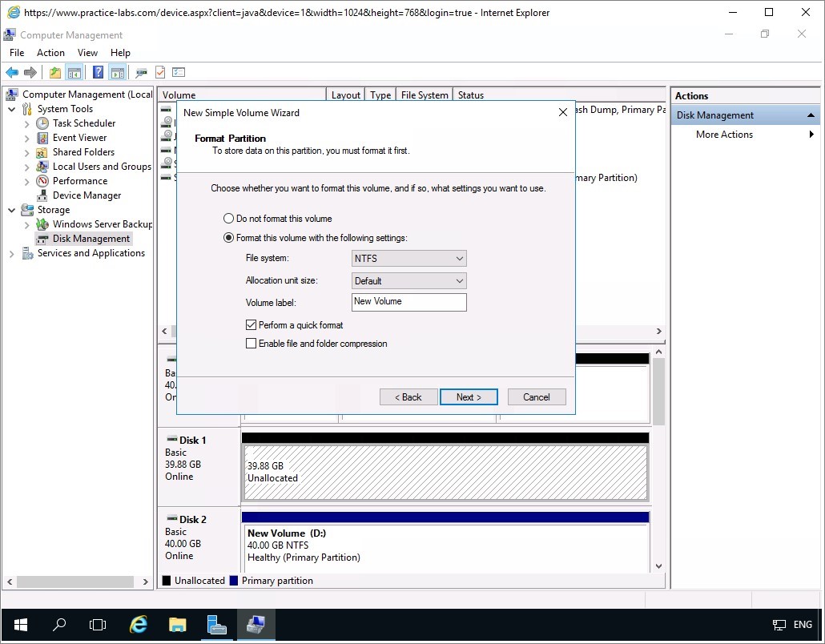Open the View menu
Viewport: 825px width, 644px height.
pyautogui.click(x=87, y=53)
